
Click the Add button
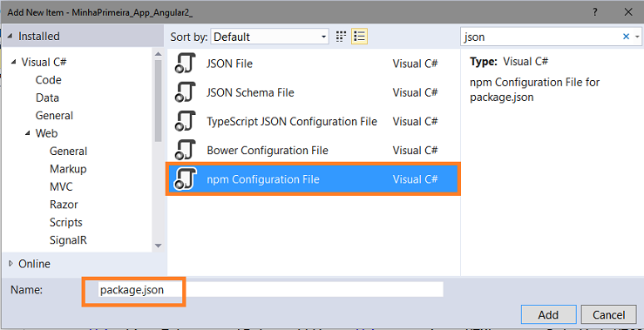point(548,315)
